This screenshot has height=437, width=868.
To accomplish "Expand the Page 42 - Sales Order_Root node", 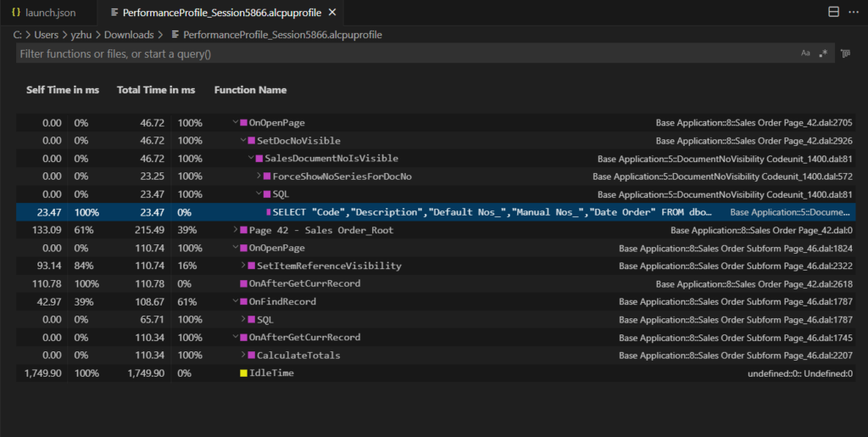I will point(236,230).
